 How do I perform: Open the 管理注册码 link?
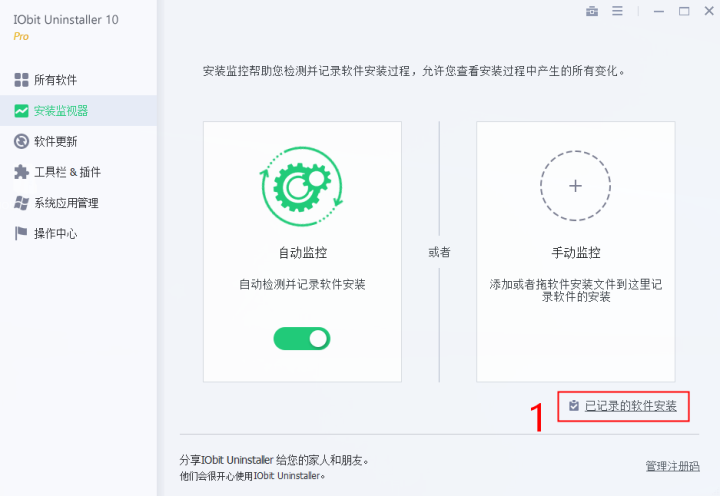(x=673, y=466)
